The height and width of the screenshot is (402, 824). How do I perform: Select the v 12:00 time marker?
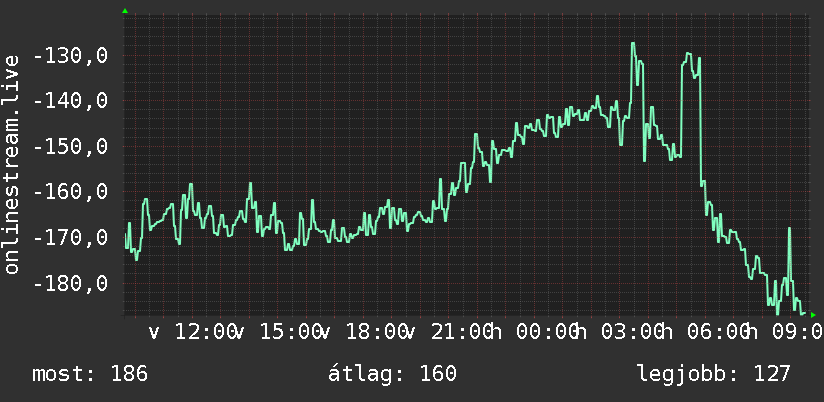(193, 332)
